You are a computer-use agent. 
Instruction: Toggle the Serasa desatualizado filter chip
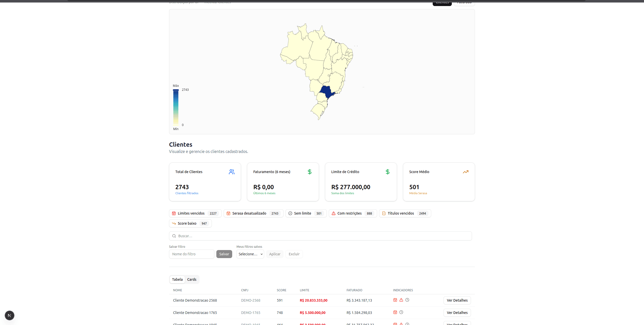253,213
